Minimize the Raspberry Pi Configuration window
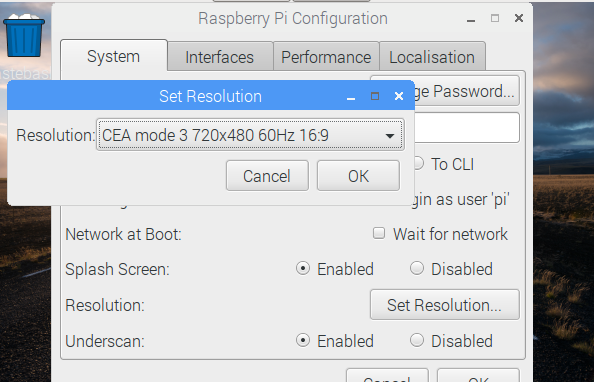The width and height of the screenshot is (594, 382). coord(471,20)
